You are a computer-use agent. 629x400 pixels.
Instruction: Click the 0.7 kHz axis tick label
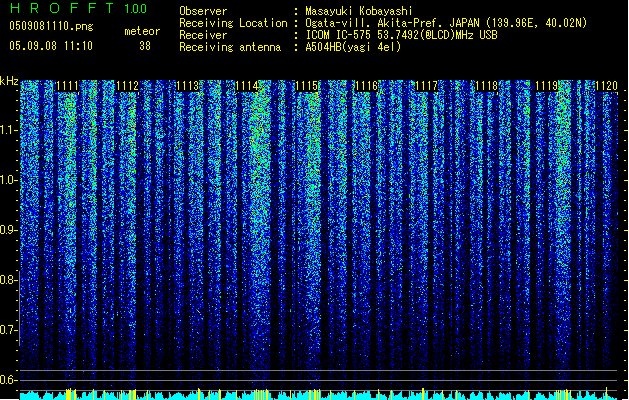click(9, 330)
